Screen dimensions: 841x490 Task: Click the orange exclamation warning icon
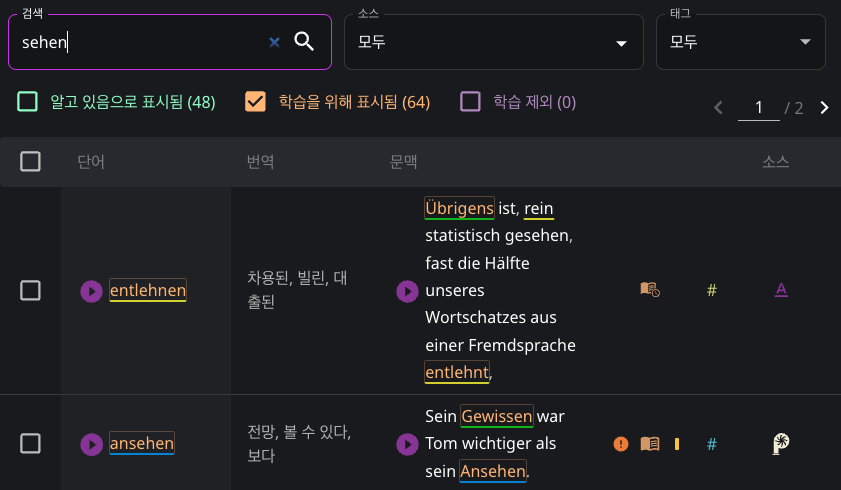pos(621,444)
